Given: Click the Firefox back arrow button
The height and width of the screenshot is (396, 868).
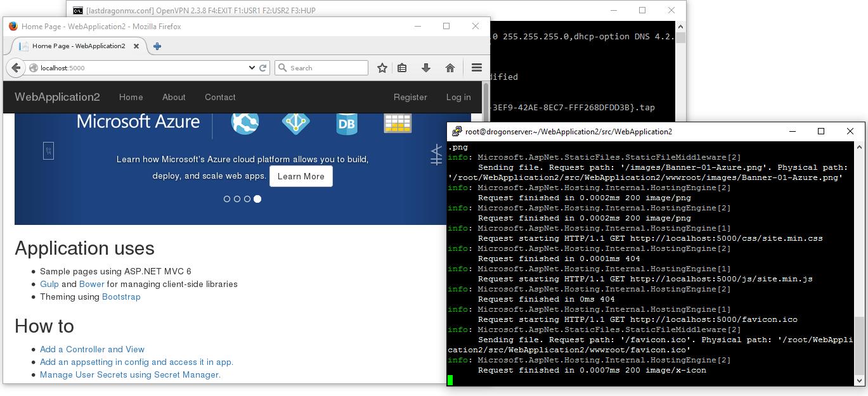Looking at the screenshot, I should [16, 68].
